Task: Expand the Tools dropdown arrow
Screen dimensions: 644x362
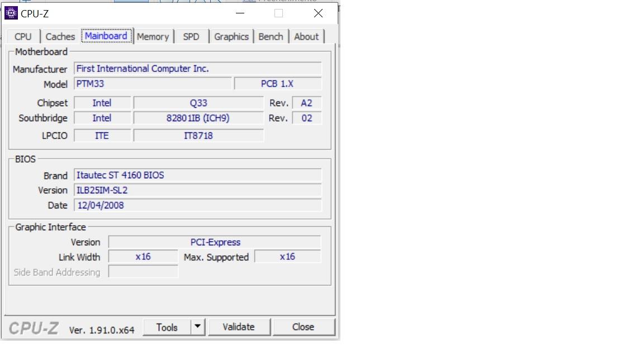Action: click(197, 327)
